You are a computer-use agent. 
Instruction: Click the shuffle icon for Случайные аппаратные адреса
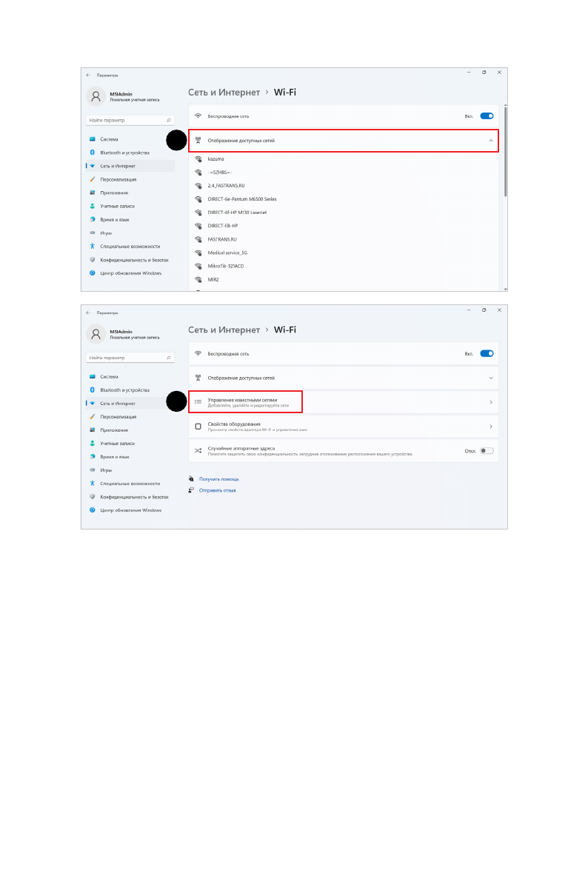pyautogui.click(x=198, y=450)
